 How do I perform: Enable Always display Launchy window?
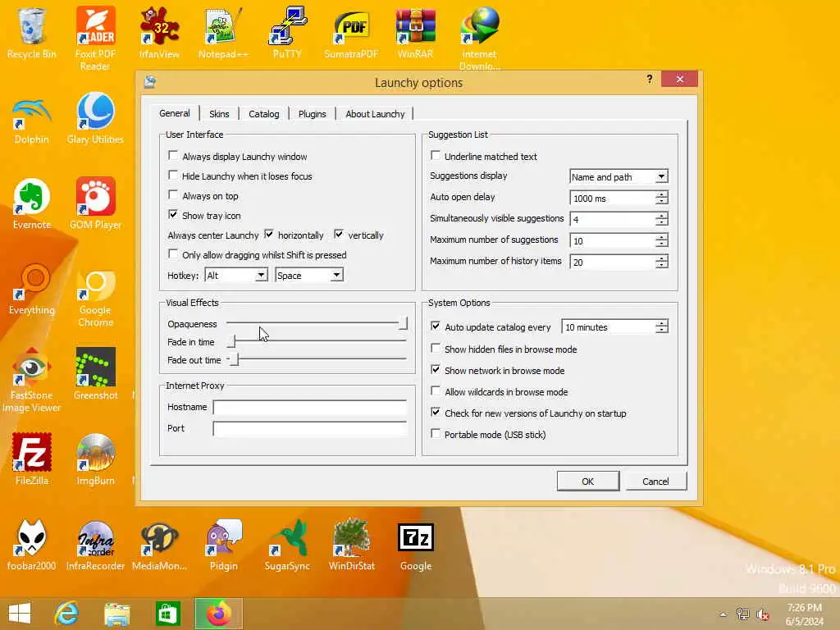pos(172,156)
